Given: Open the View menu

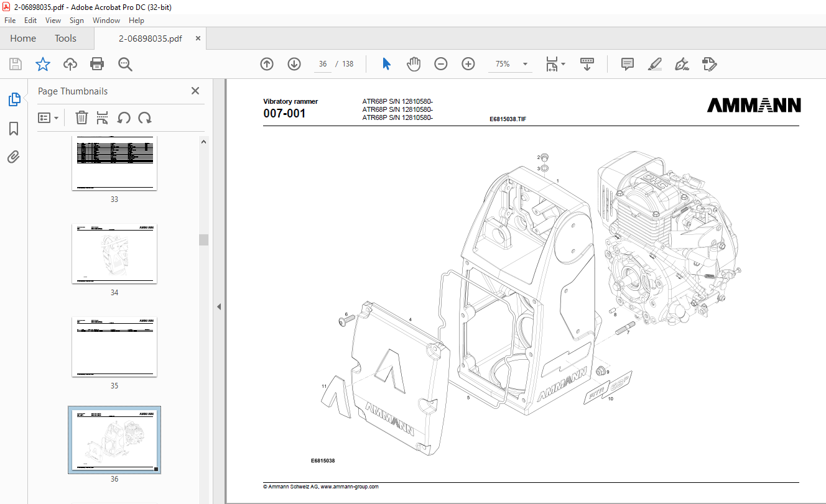Looking at the screenshot, I should [53, 21].
